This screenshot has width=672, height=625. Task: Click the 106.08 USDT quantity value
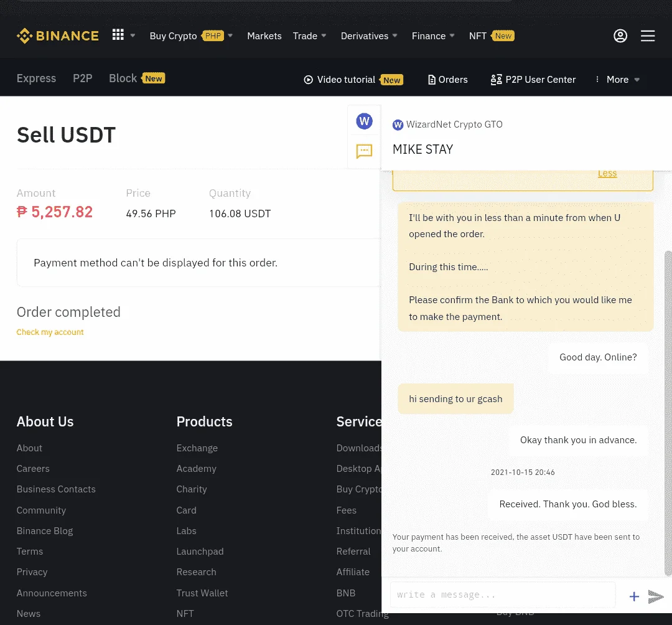240,214
